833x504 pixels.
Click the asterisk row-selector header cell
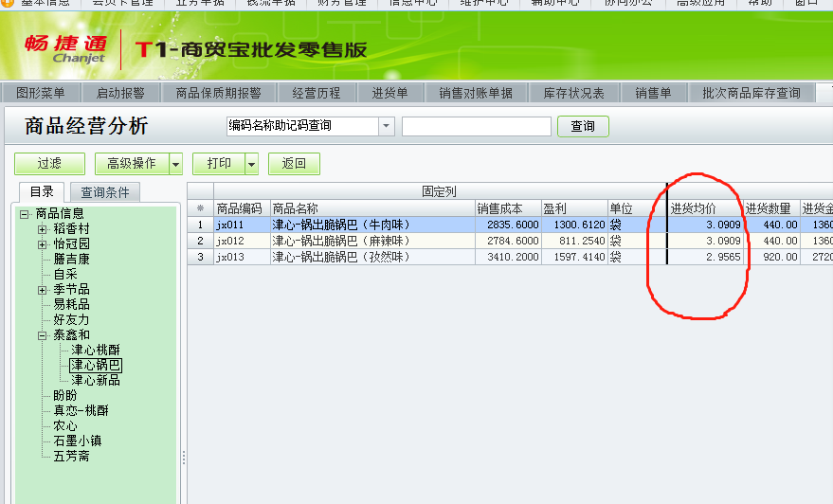pos(200,208)
